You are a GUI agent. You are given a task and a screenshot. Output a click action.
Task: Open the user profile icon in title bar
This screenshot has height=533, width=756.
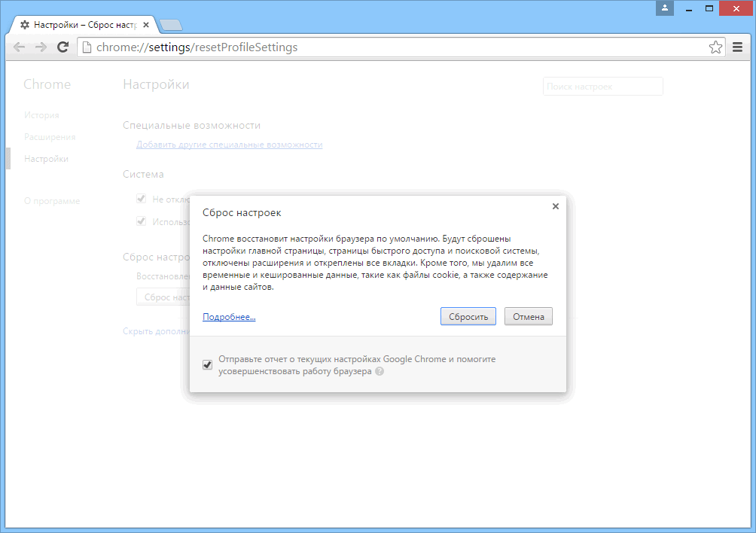[664, 8]
